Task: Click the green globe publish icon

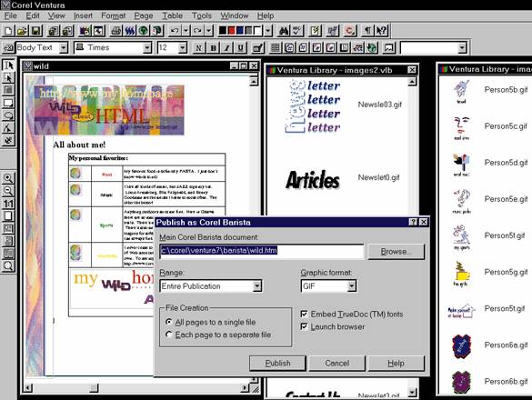Action: pyautogui.click(x=144, y=31)
